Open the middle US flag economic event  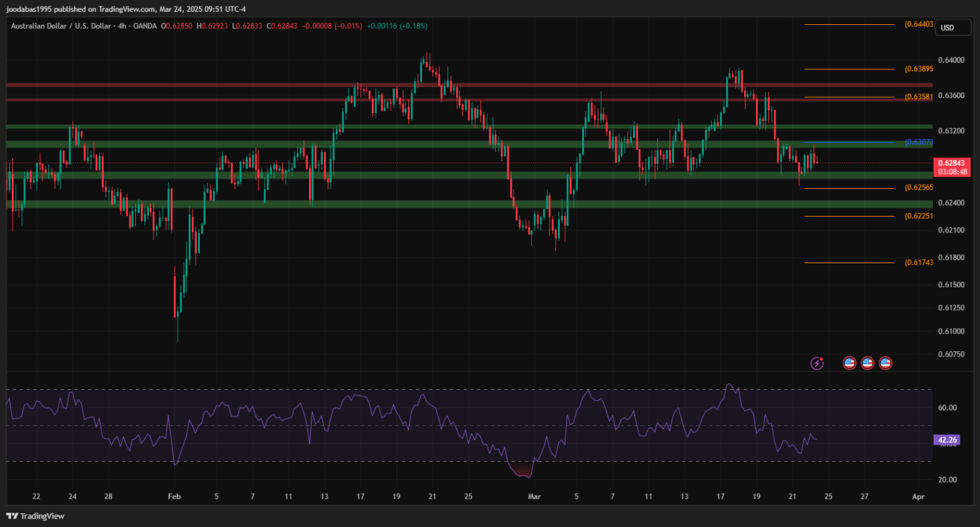(x=868, y=363)
